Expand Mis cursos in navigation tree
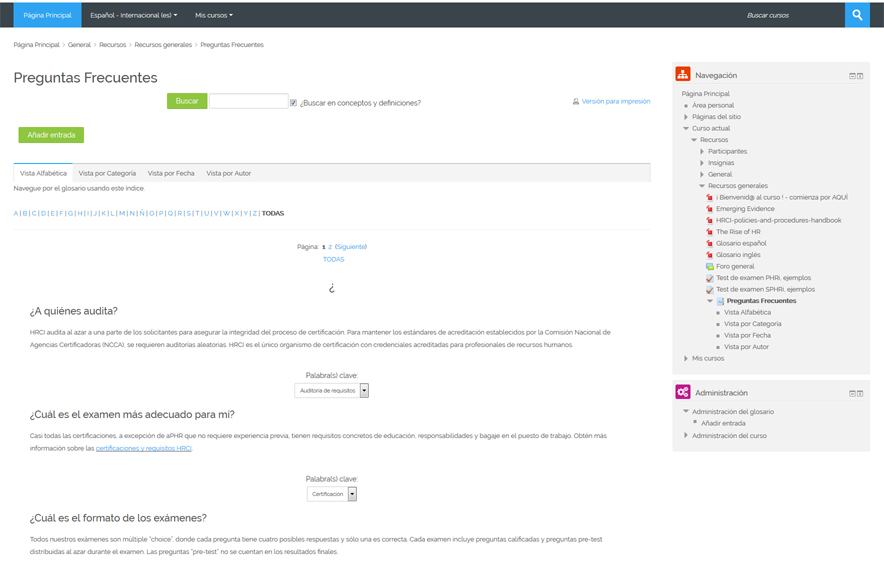 [686, 358]
